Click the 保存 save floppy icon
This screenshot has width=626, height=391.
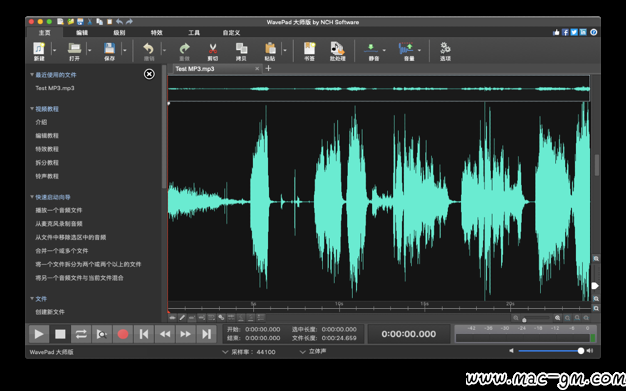click(109, 49)
